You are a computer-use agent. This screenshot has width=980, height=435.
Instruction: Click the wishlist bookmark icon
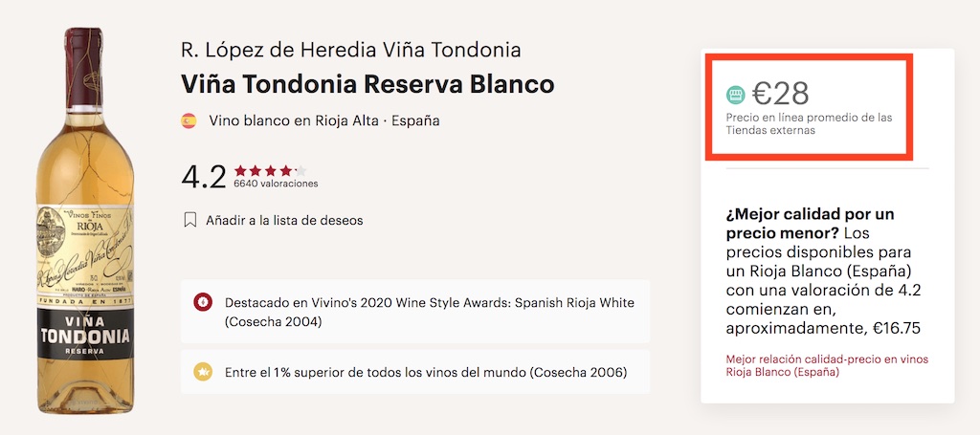[x=189, y=220]
